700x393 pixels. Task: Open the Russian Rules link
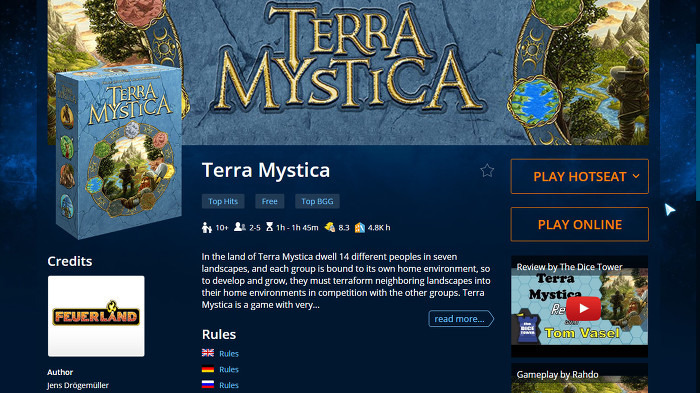coord(229,385)
